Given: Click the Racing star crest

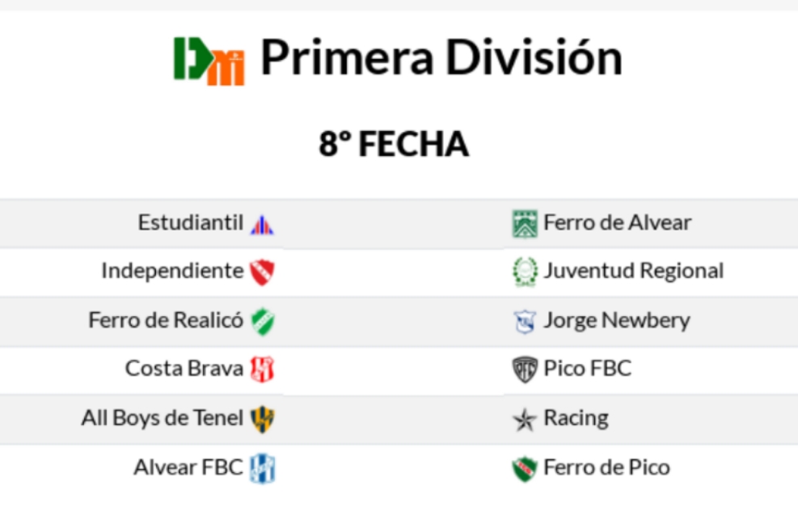Looking at the screenshot, I should pyautogui.click(x=525, y=419).
